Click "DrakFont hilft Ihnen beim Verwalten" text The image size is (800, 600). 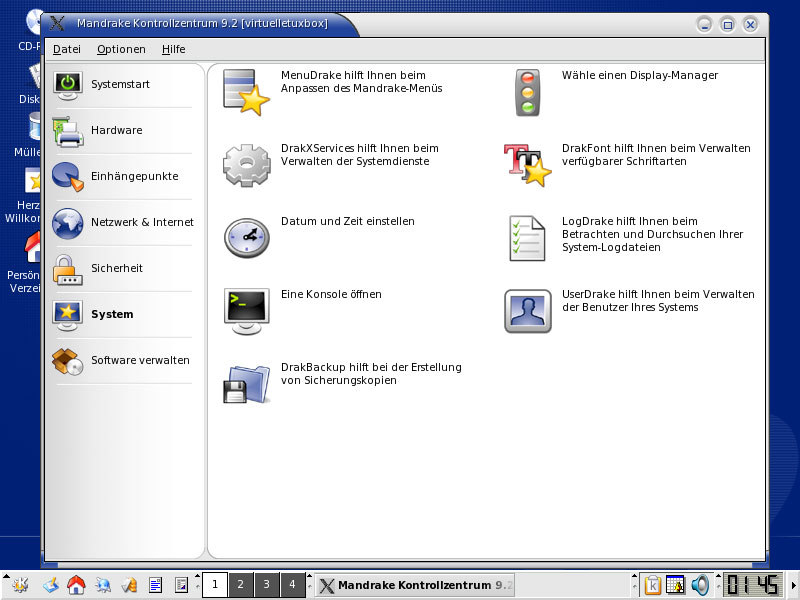tap(656, 155)
